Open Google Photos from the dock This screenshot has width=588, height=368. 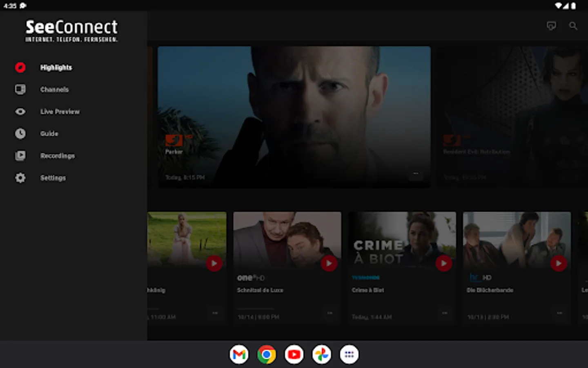point(322,355)
